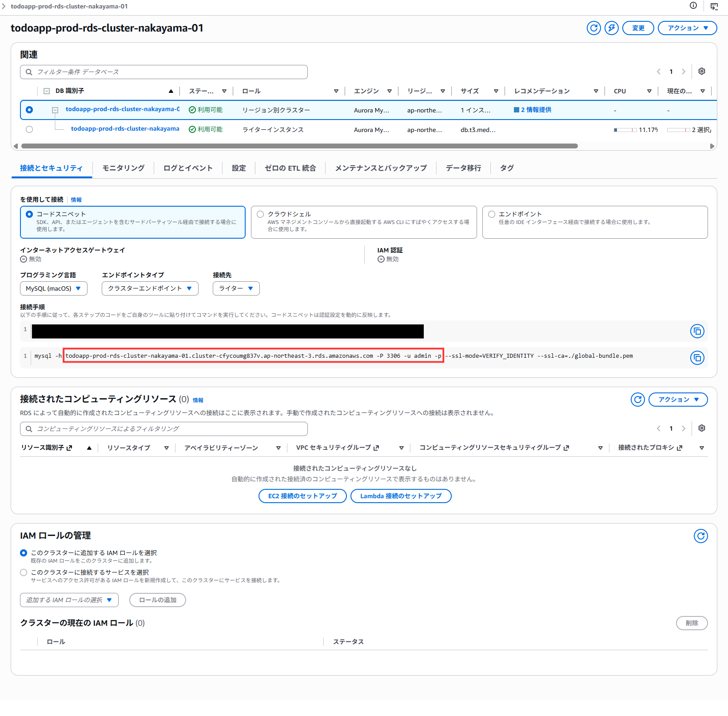The width and height of the screenshot is (728, 716).
Task: Switch to the データ移行 tab
Action: (x=464, y=168)
